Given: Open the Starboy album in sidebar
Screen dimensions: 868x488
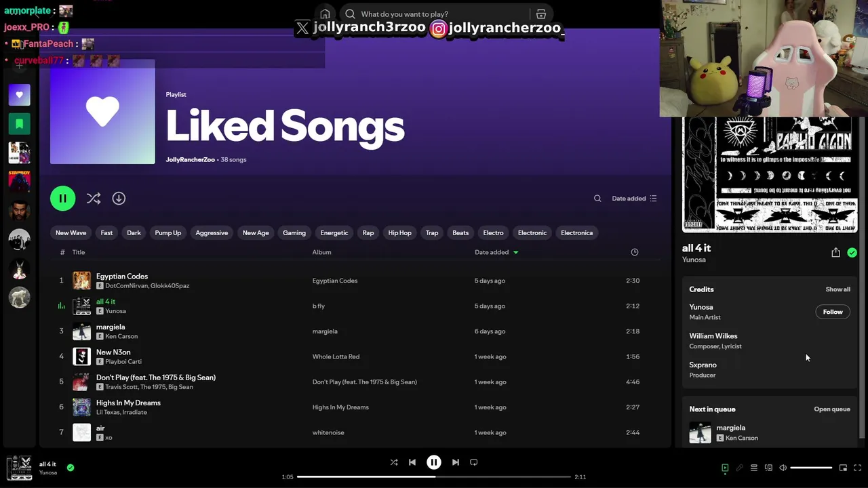Looking at the screenshot, I should (x=19, y=182).
